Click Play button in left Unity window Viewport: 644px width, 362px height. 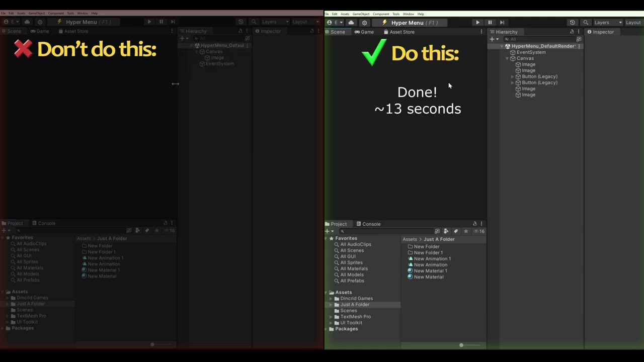pyautogui.click(x=149, y=22)
